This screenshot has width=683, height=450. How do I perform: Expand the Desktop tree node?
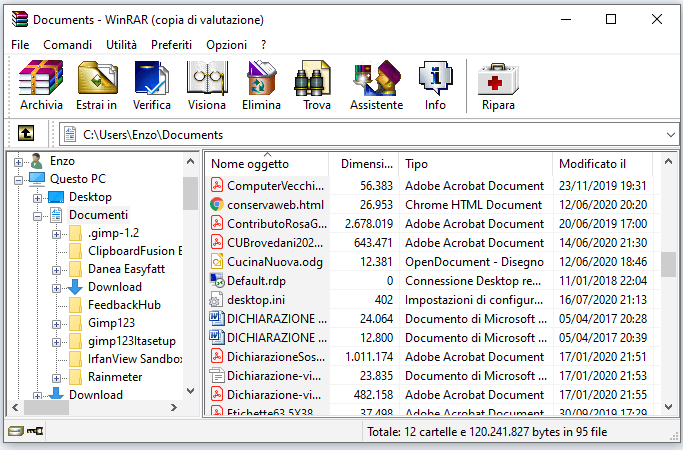click(x=37, y=198)
